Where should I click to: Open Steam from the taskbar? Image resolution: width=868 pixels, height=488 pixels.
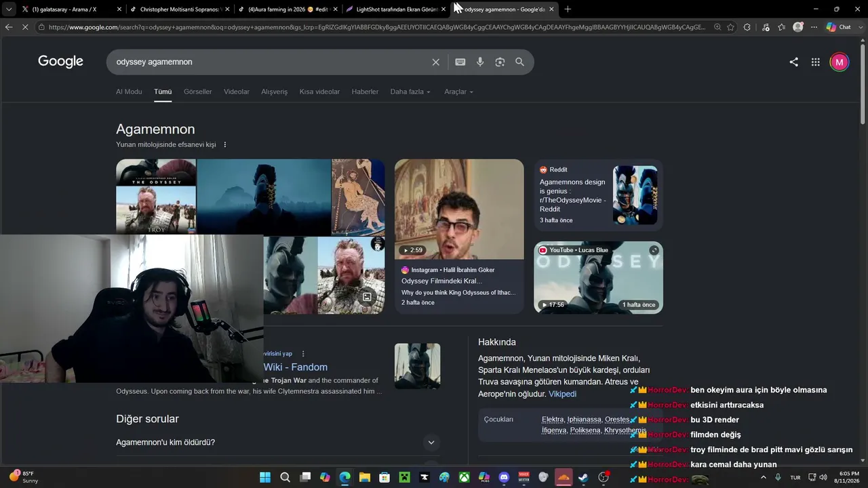click(x=583, y=477)
